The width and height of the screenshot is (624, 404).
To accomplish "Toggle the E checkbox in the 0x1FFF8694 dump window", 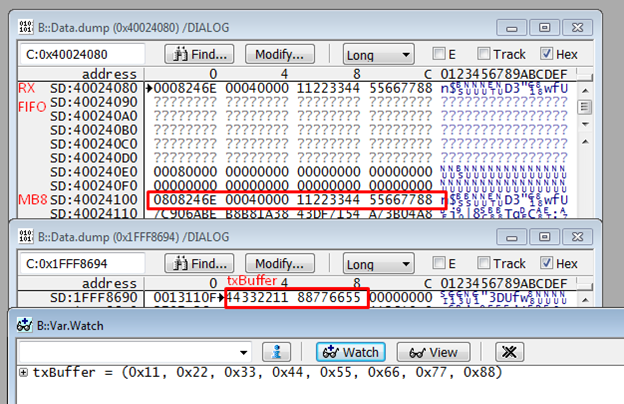I will pyautogui.click(x=439, y=263).
